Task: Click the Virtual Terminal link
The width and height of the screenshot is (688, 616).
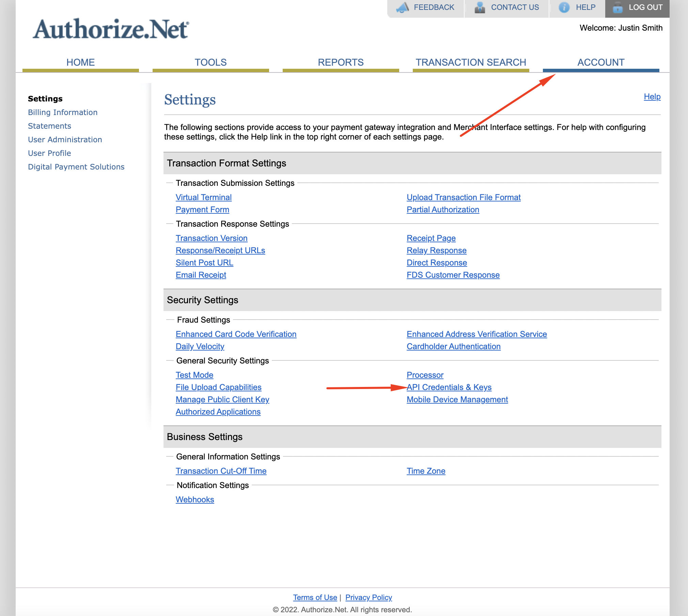Action: 203,197
